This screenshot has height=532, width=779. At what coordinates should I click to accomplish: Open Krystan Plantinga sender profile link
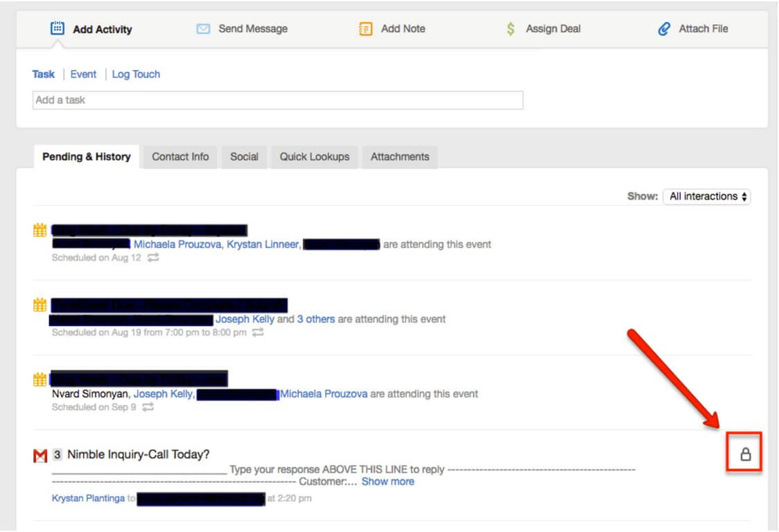coord(88,498)
